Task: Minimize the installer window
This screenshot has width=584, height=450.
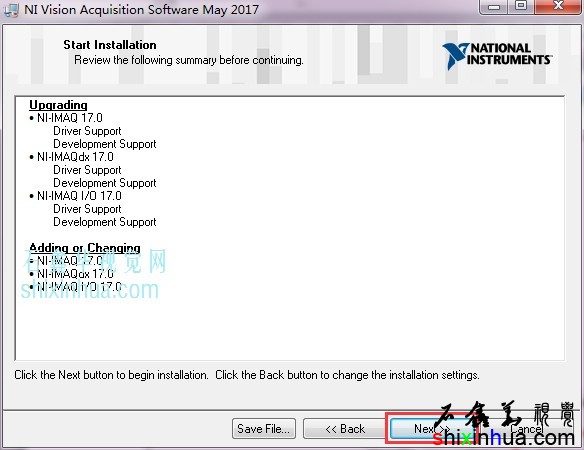Action: [x=494, y=6]
